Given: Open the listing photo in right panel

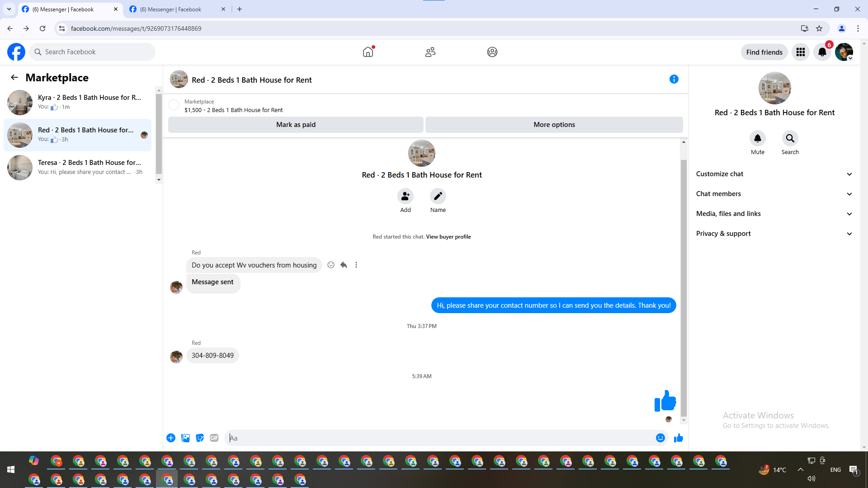Looking at the screenshot, I should (x=774, y=88).
